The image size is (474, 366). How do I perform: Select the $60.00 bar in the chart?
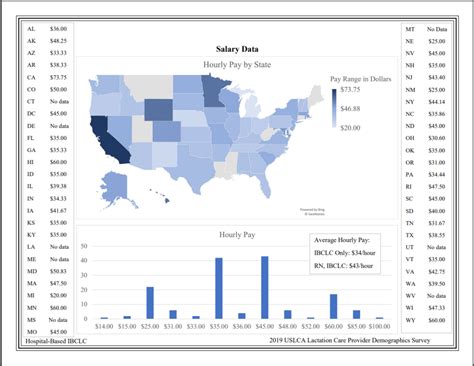(x=333, y=306)
